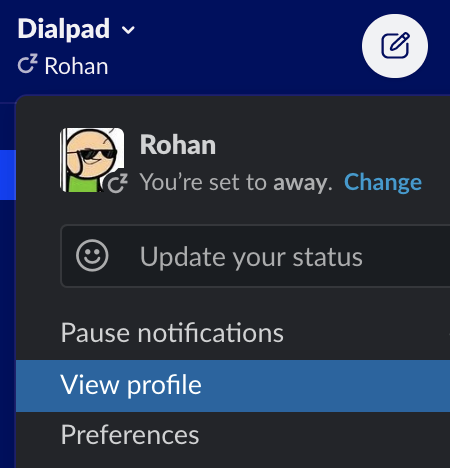
Task: Click the pencil glyph inside compose circle
Action: 395,45
